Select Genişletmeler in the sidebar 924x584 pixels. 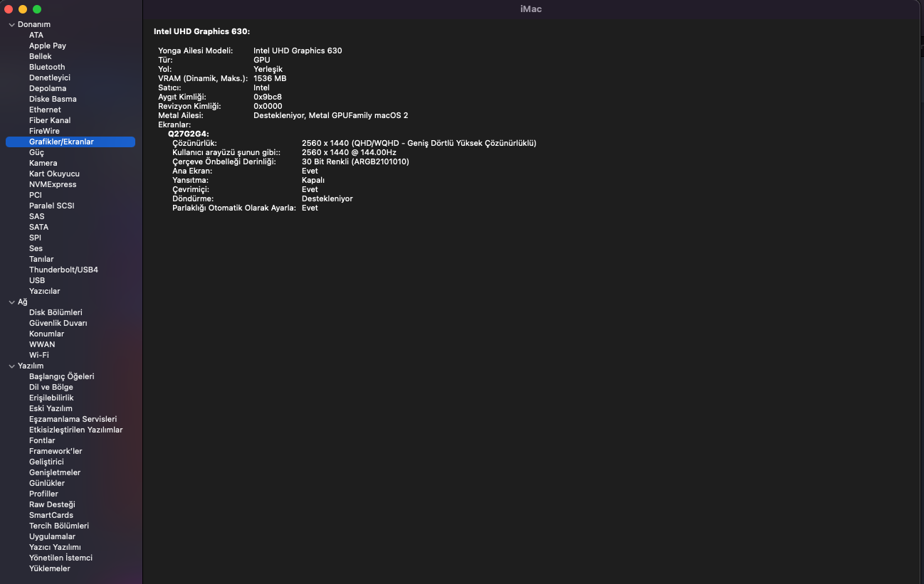(x=55, y=472)
